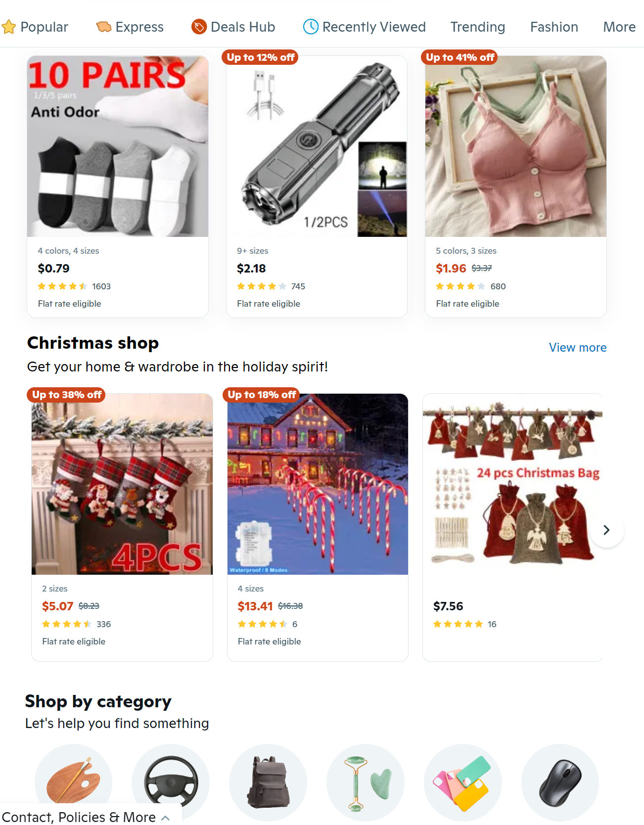This screenshot has height=825, width=644.
Task: Choose the jade roller beauty category icon
Action: [x=366, y=782]
